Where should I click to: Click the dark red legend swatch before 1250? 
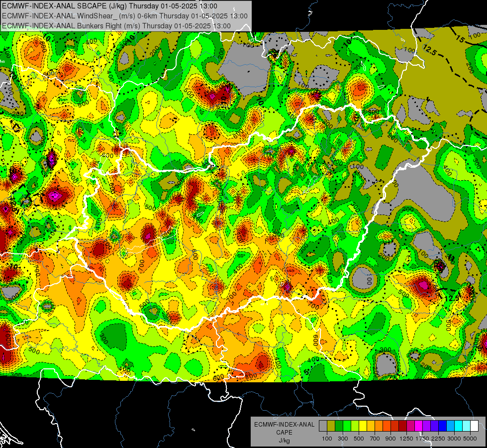(402, 426)
